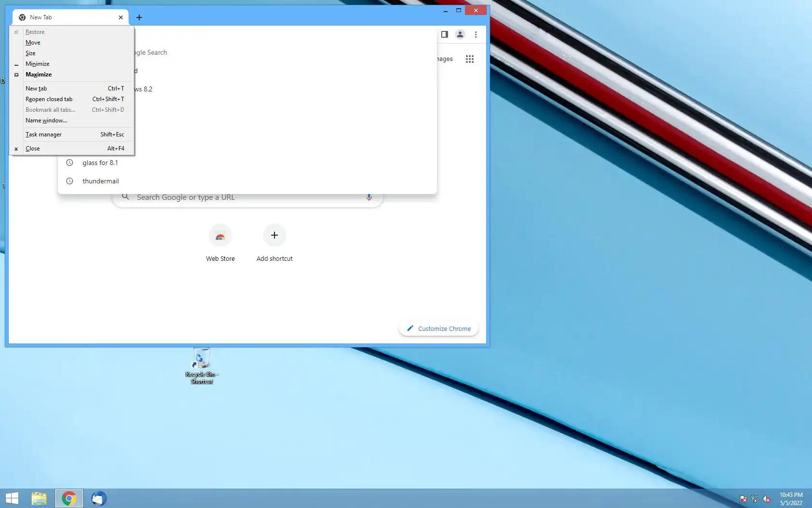This screenshot has width=812, height=508.
Task: Open Thunderbird from the taskbar
Action: tap(99, 498)
